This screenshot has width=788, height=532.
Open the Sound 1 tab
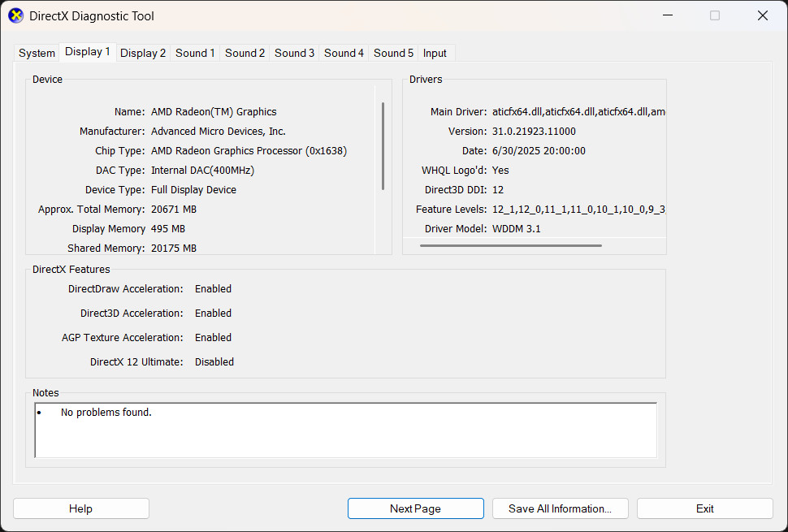195,54
